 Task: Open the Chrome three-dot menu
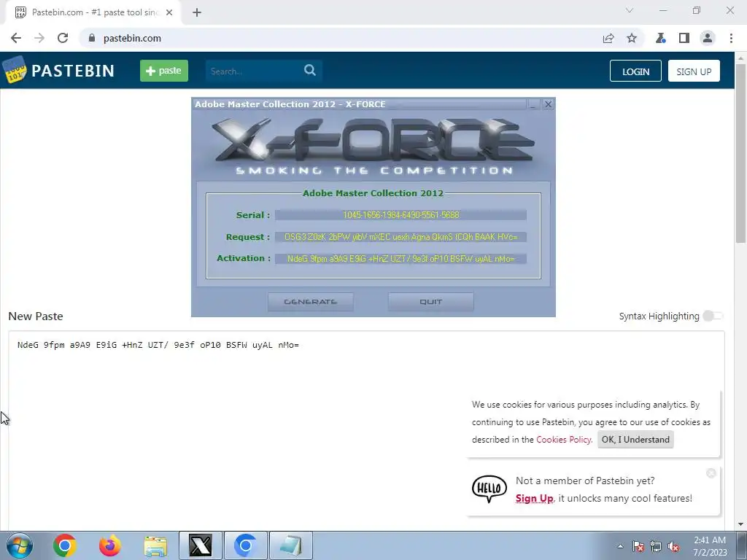tap(731, 38)
